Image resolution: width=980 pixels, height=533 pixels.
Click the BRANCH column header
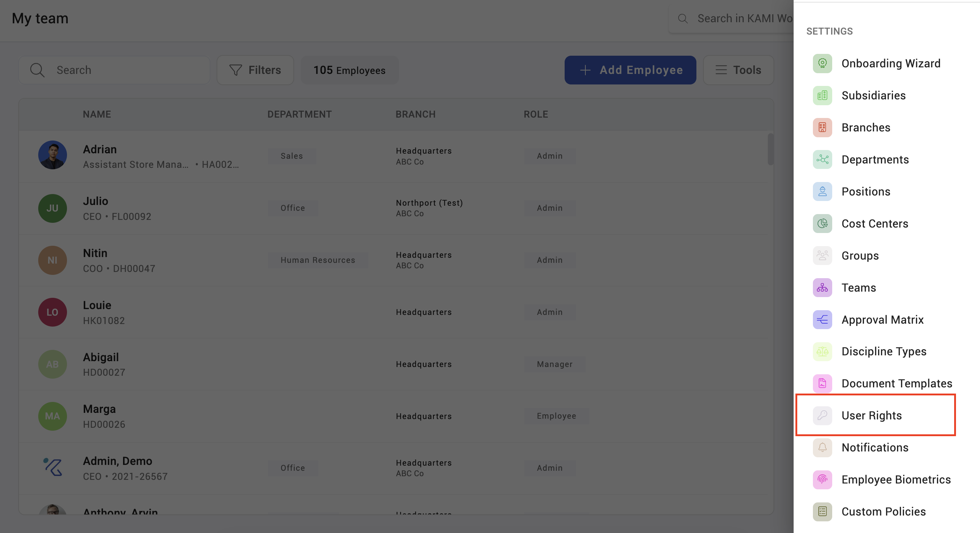[415, 114]
